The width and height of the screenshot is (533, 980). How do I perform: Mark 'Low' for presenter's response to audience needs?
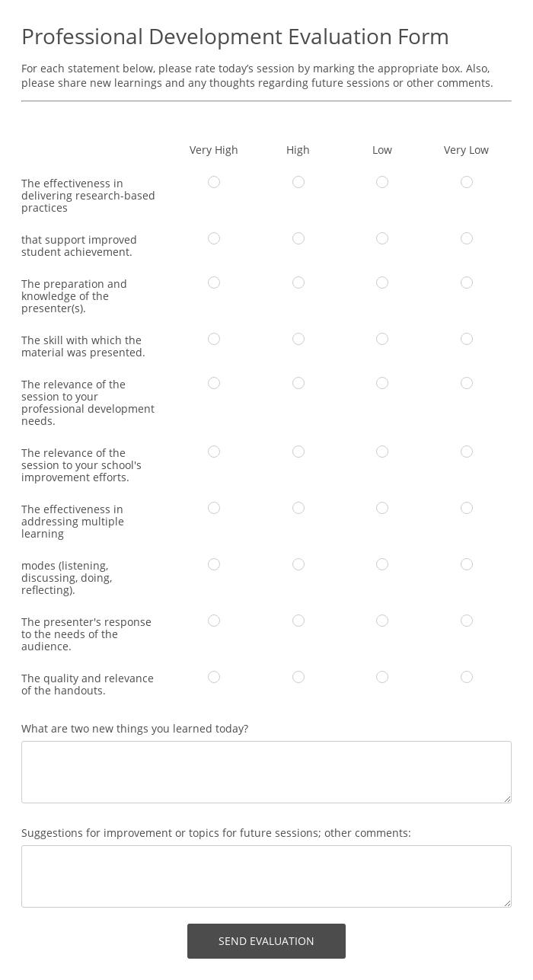[382, 621]
